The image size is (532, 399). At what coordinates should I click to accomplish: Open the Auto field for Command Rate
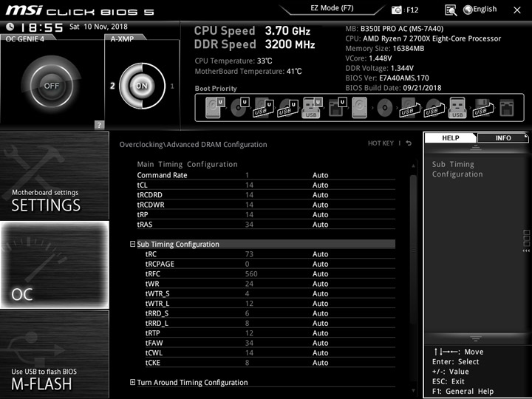(320, 175)
